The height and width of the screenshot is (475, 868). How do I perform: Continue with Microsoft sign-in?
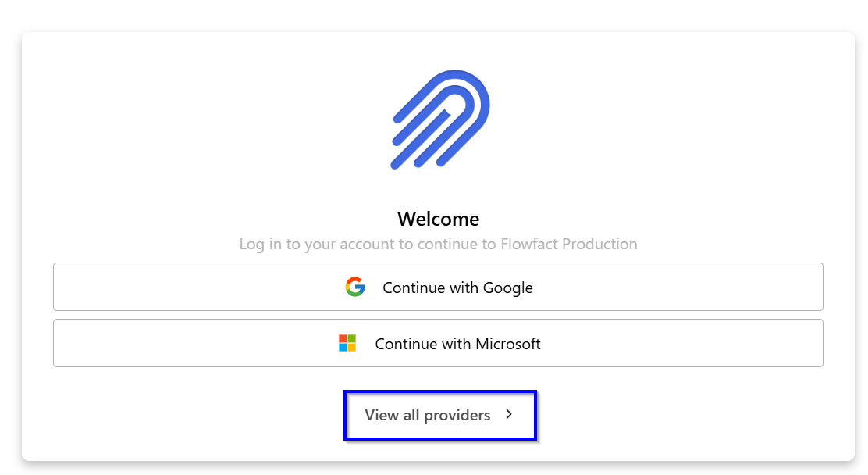(x=438, y=343)
